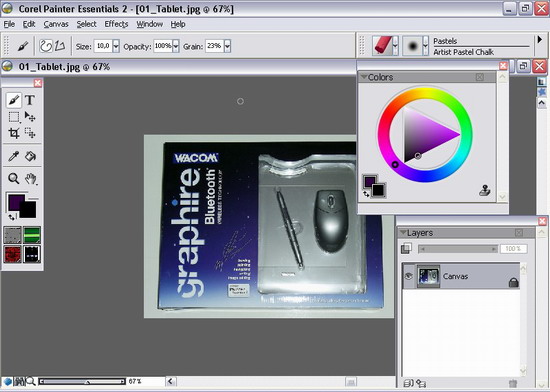The image size is (550, 392).
Task: Toggle the Canvas layer lock icon
Action: click(514, 282)
